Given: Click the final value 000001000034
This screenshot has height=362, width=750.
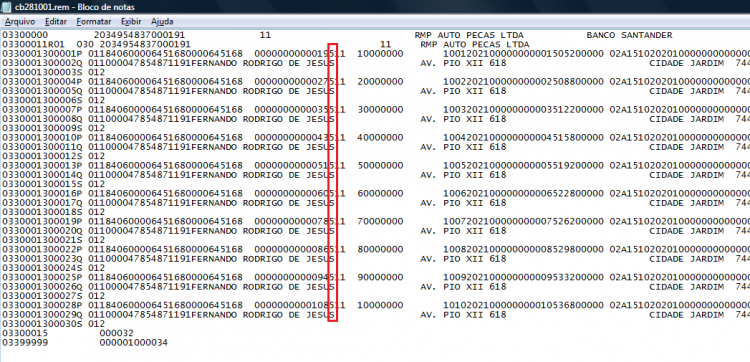Looking at the screenshot, I should pyautogui.click(x=134, y=342).
